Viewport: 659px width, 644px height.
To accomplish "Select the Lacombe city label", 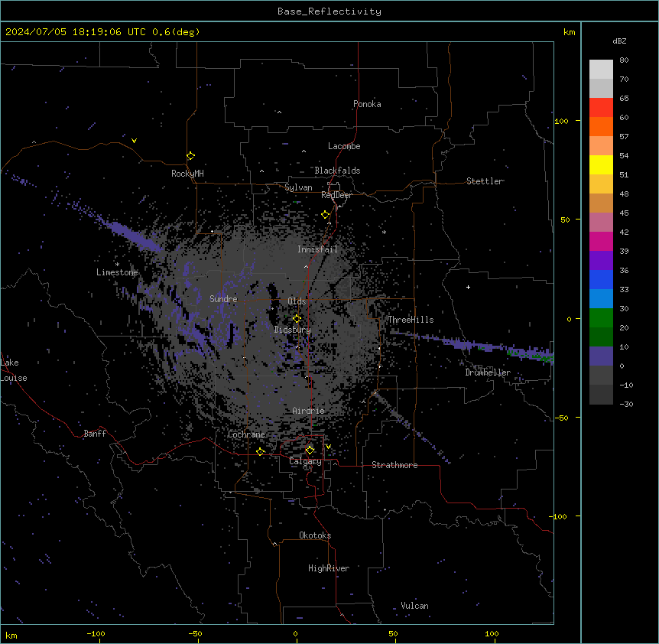I will (344, 146).
